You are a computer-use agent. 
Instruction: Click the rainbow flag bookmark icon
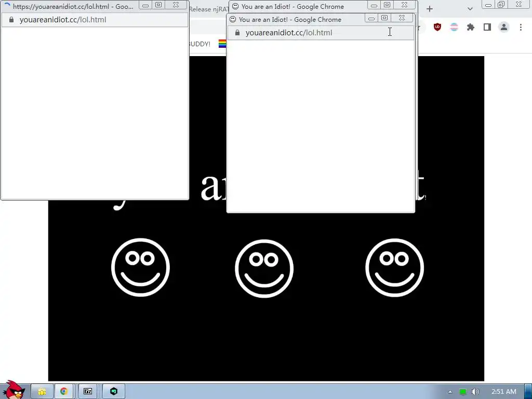pyautogui.click(x=222, y=44)
